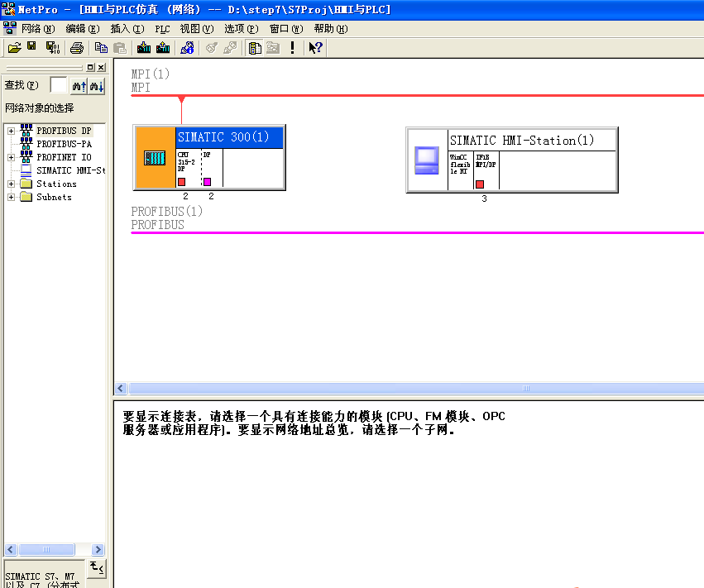704x588 pixels.
Task: Click the activate connection status toolbar icon
Action: (x=212, y=48)
